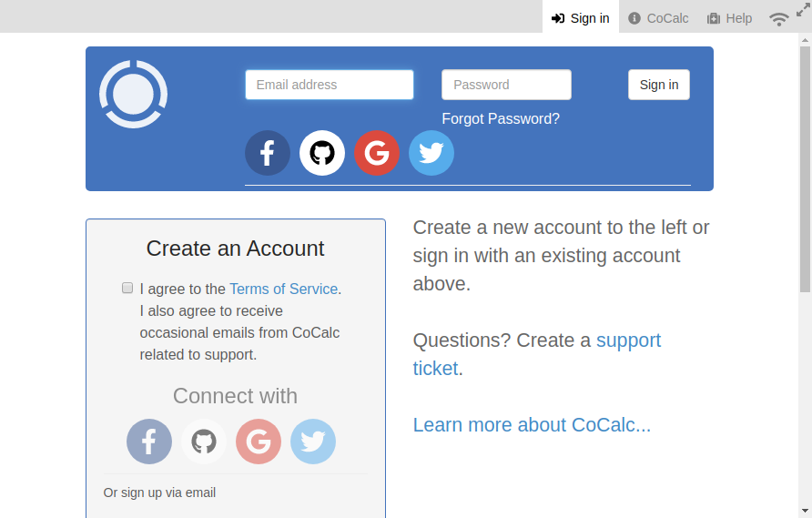Connect with GitHub under Create an Account
The image size is (812, 518).
[x=204, y=442]
